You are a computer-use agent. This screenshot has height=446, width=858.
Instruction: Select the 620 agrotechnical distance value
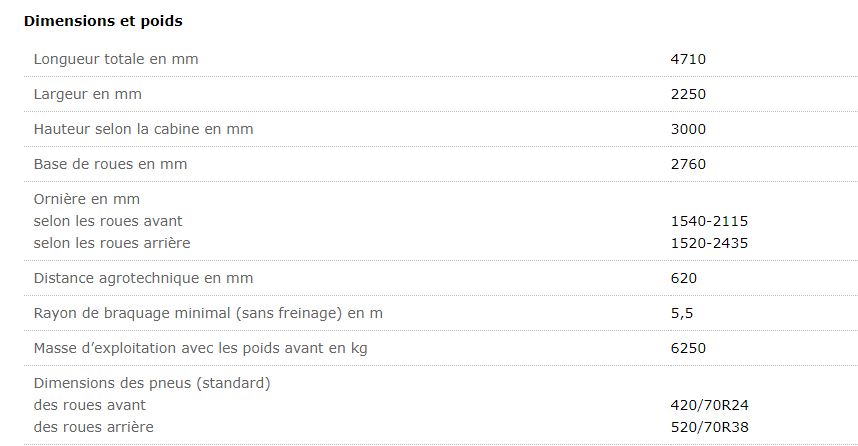click(683, 278)
